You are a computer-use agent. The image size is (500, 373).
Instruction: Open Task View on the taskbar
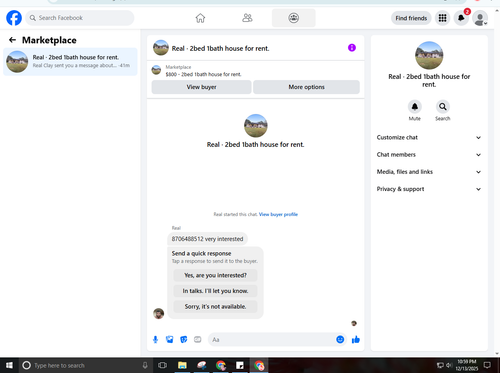click(162, 365)
